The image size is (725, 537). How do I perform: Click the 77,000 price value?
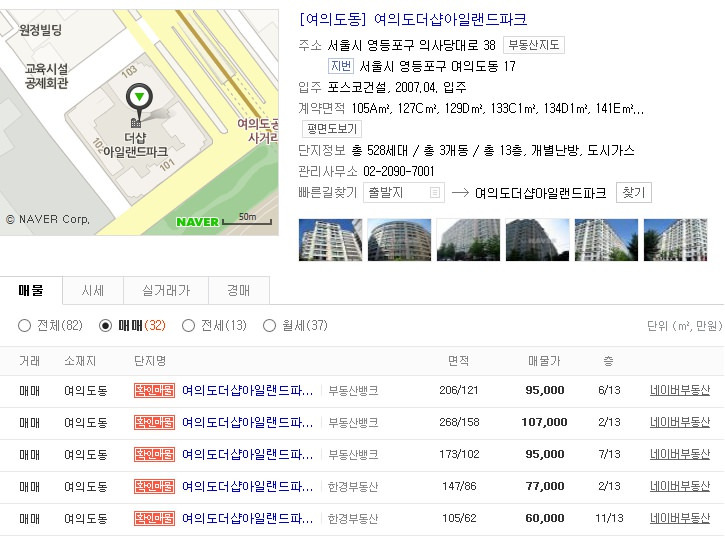pyautogui.click(x=545, y=486)
